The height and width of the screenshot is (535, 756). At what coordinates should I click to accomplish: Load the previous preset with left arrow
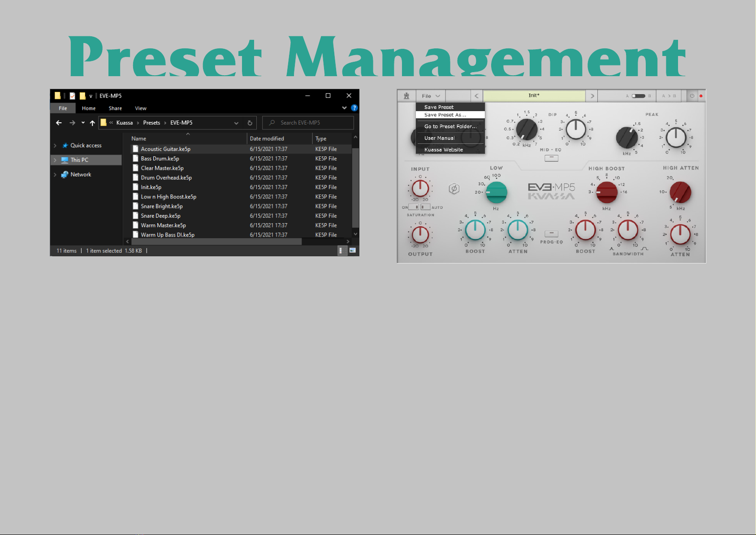pos(476,96)
